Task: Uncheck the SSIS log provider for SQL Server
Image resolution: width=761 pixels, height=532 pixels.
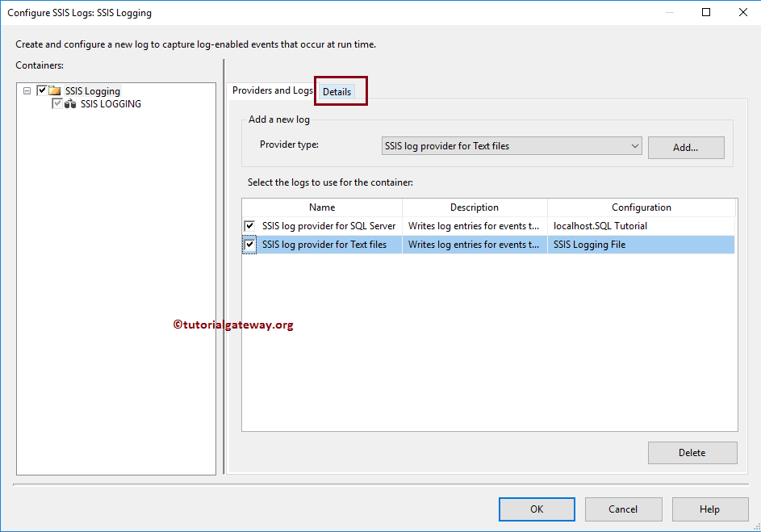Action: pos(249,225)
